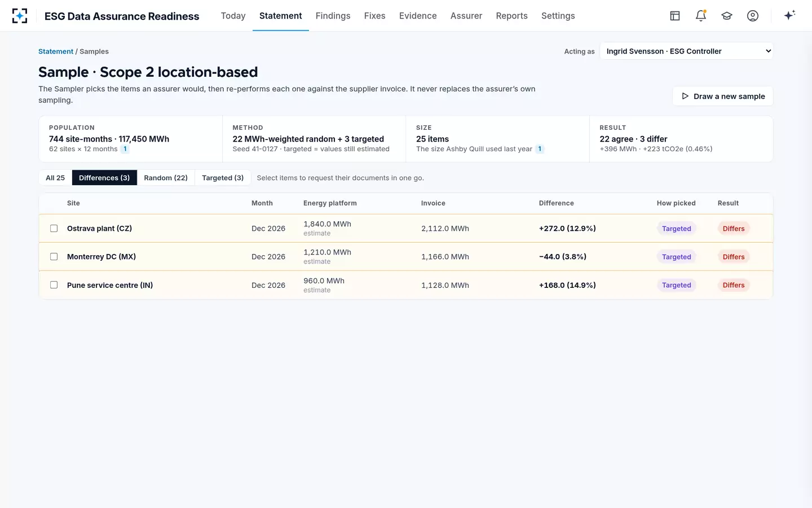Click the 22 MWh-weighted random method text
812x508 pixels.
coord(308,139)
